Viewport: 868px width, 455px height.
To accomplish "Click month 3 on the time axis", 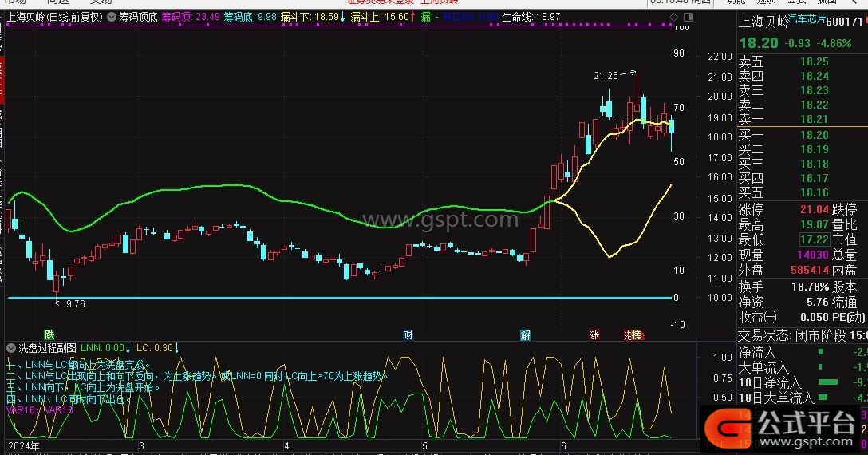I will click(x=142, y=446).
